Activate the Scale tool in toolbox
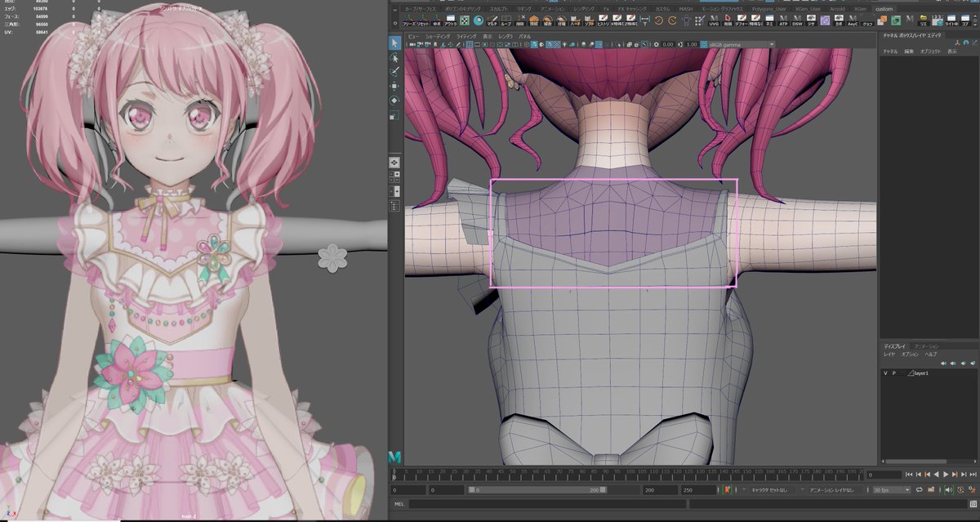Viewport: 980px width, 522px height. tap(394, 114)
